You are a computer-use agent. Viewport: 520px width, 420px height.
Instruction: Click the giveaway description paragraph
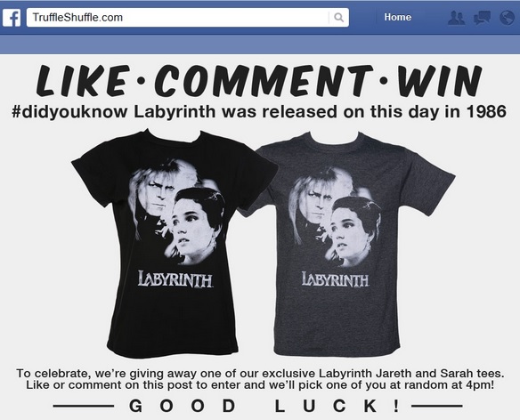tap(260, 379)
